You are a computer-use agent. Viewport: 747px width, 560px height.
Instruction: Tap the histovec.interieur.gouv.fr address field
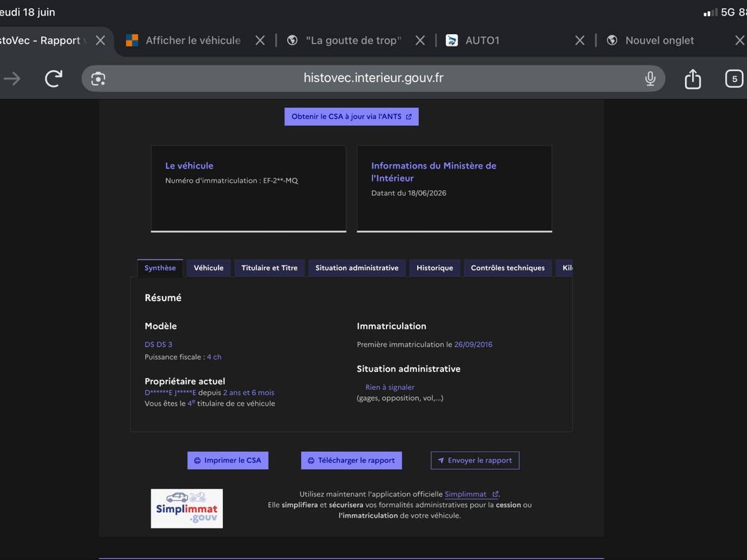(374, 78)
